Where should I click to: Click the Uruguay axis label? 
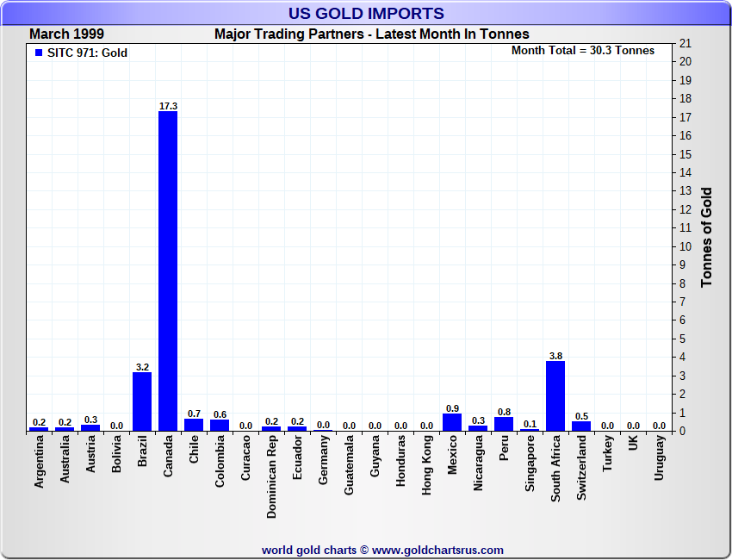[x=659, y=458]
